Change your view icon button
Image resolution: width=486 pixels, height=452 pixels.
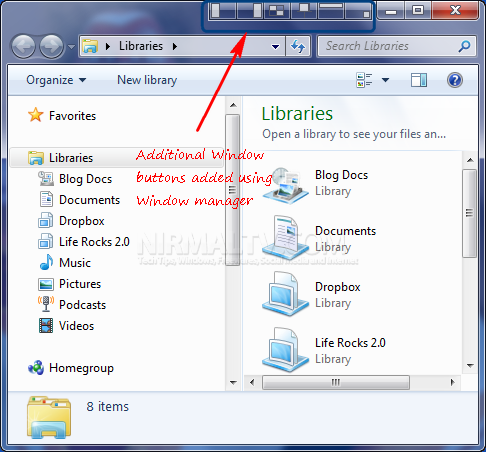click(x=364, y=80)
